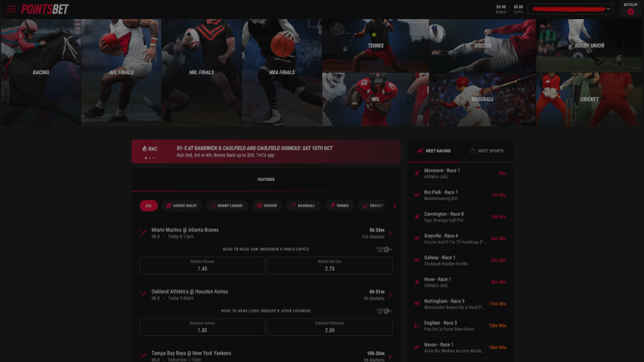This screenshot has width=644, height=362.
Task: Open Monmore - Race 1
Action: click(460, 174)
